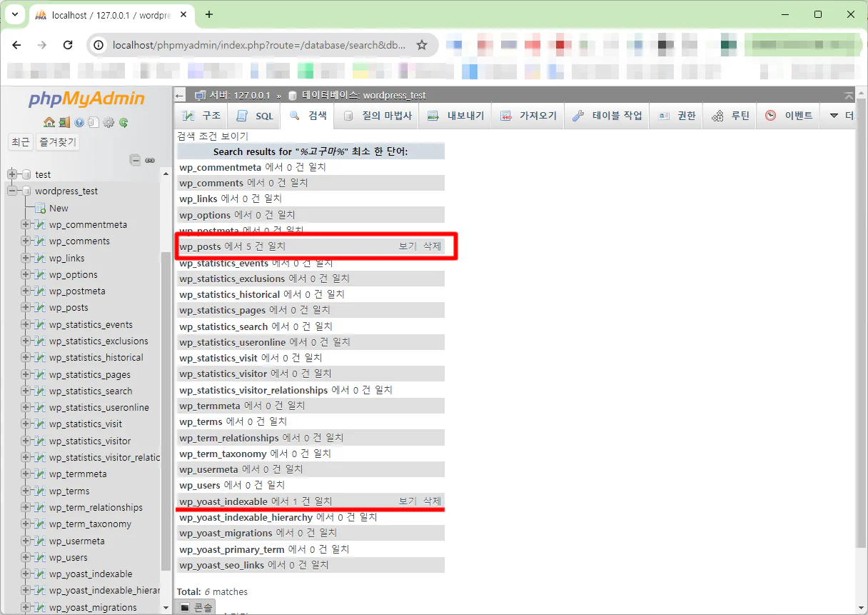Click the phpMyAdmin home icon
Image resolution: width=868 pixels, height=615 pixels.
pyautogui.click(x=49, y=122)
